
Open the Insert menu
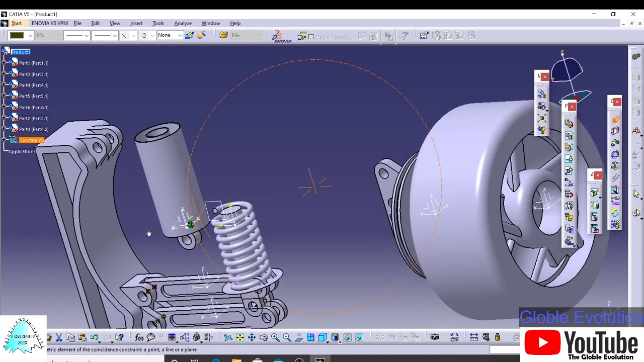136,23
